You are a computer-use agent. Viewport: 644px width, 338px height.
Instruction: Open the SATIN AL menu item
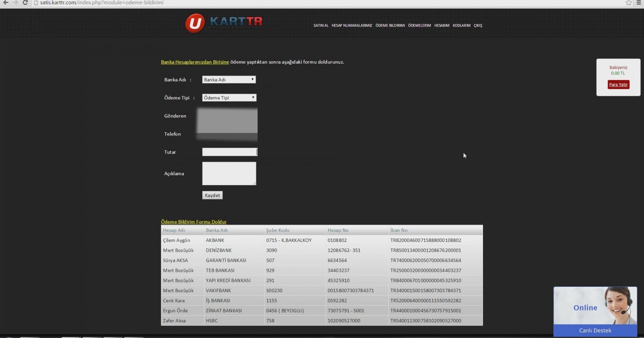(x=321, y=25)
